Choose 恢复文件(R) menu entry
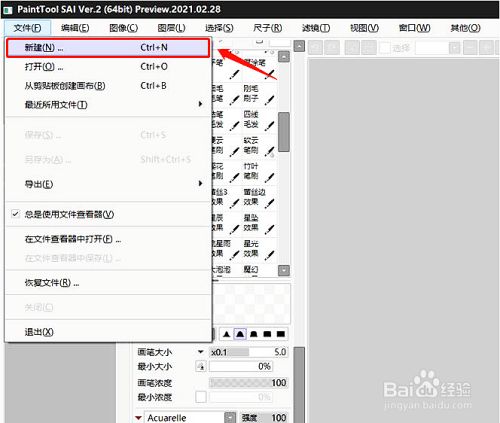The image size is (500, 423). tap(108, 283)
